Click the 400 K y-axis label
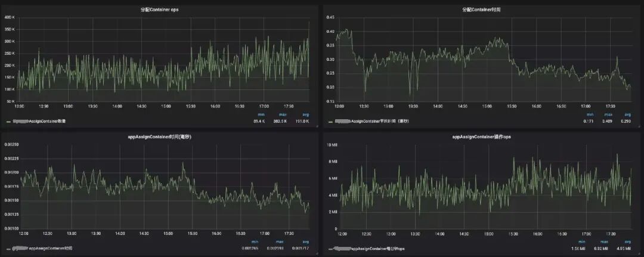The image size is (644, 257). (10, 17)
